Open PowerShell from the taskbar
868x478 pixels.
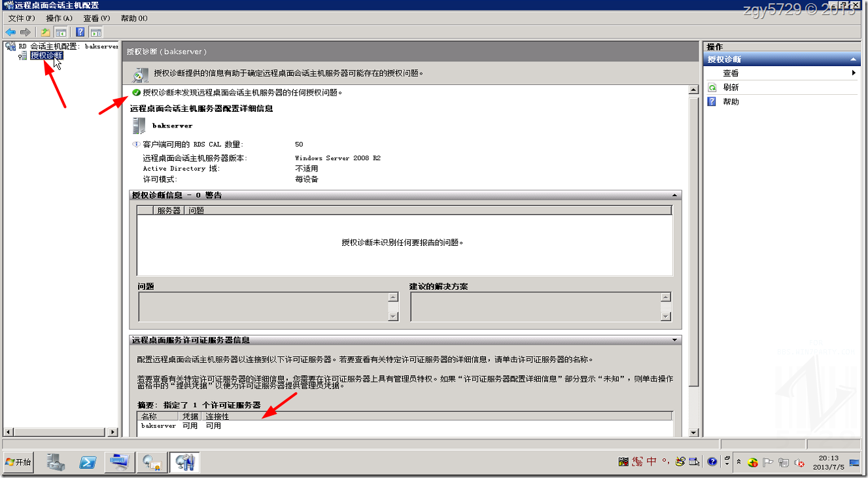(x=88, y=462)
